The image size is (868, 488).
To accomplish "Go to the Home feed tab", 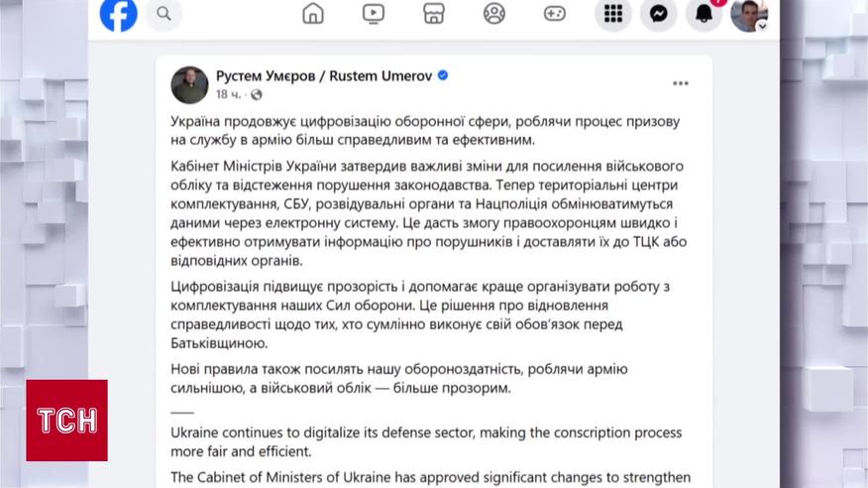I will 313,13.
